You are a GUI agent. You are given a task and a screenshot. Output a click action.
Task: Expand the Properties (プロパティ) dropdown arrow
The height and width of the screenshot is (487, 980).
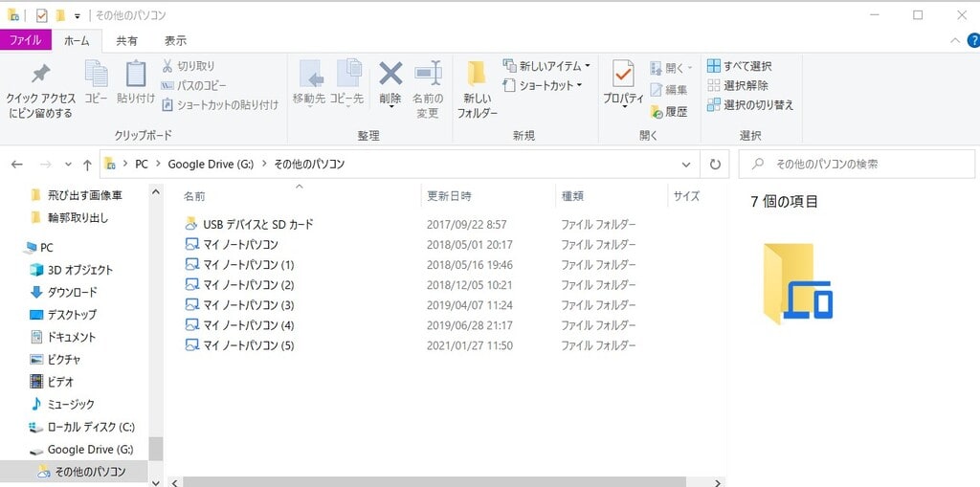pos(623,107)
